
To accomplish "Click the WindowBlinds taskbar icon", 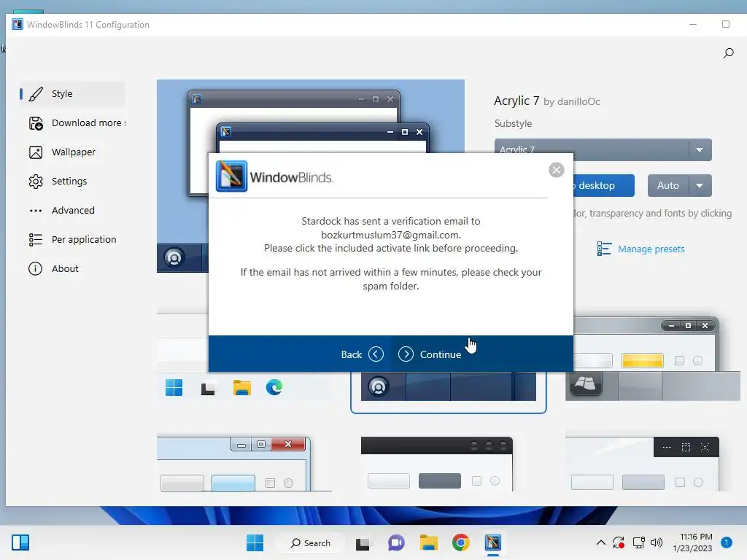I will point(493,542).
